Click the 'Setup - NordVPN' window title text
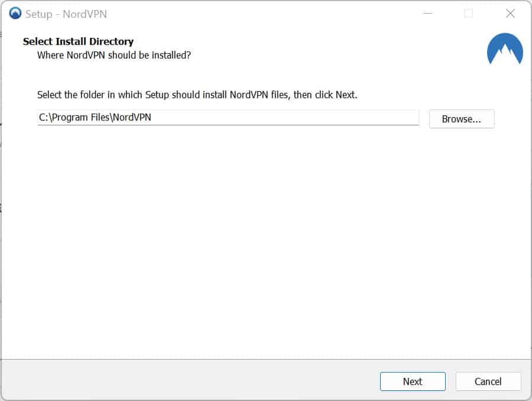The image size is (532, 401). (66, 14)
